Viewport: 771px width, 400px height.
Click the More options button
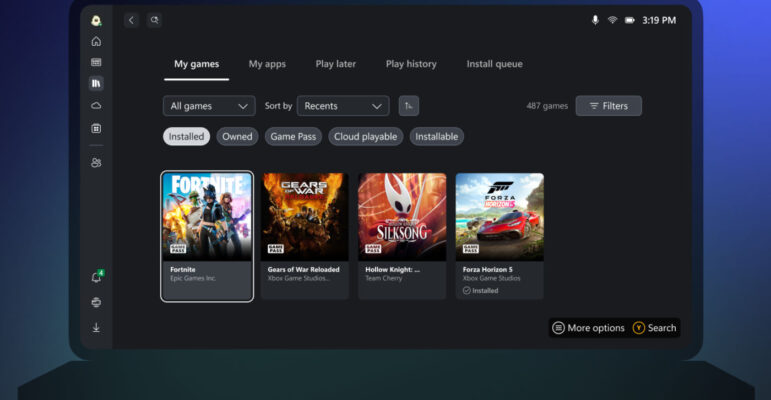pos(589,328)
